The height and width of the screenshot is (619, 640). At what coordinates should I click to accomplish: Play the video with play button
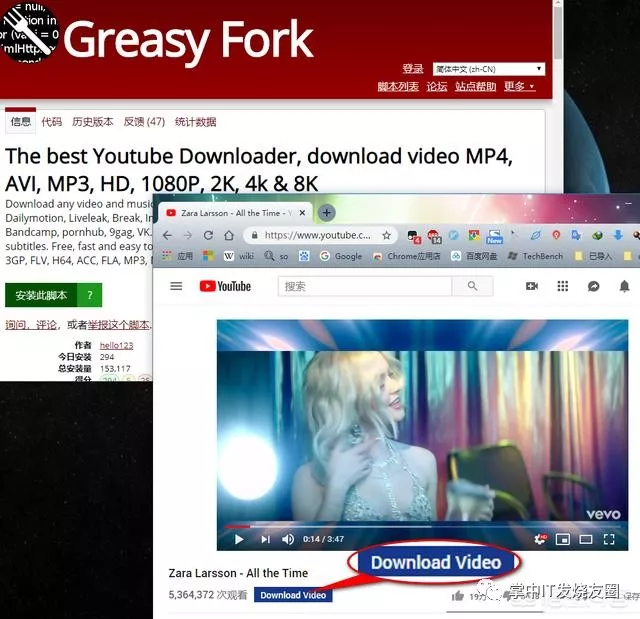(239, 539)
